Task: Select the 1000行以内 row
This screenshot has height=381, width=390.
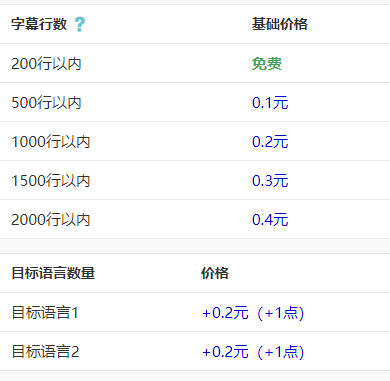Action: click(x=195, y=141)
